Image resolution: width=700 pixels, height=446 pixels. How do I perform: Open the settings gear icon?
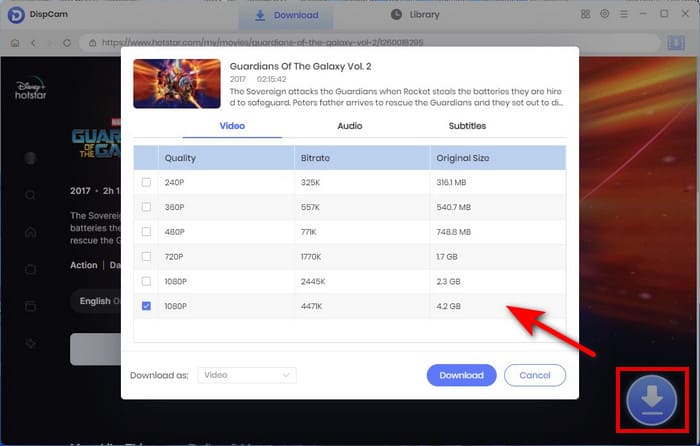pyautogui.click(x=604, y=14)
